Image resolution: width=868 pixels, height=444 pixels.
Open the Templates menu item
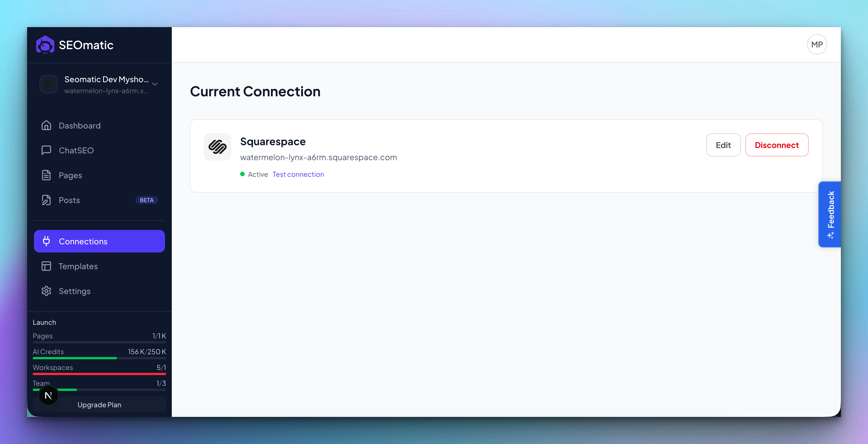[99, 266]
